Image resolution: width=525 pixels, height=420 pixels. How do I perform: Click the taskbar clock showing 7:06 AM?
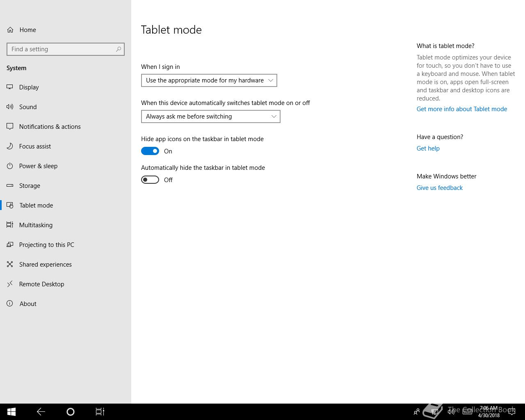(x=488, y=412)
